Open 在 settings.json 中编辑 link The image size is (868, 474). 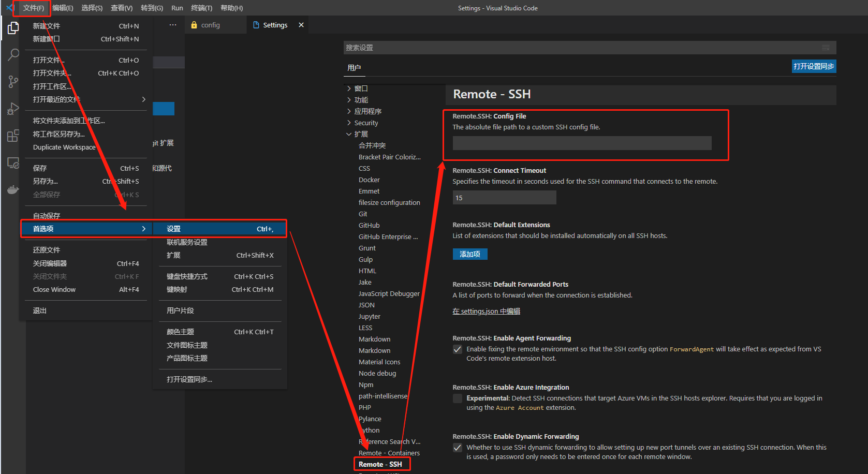point(486,311)
